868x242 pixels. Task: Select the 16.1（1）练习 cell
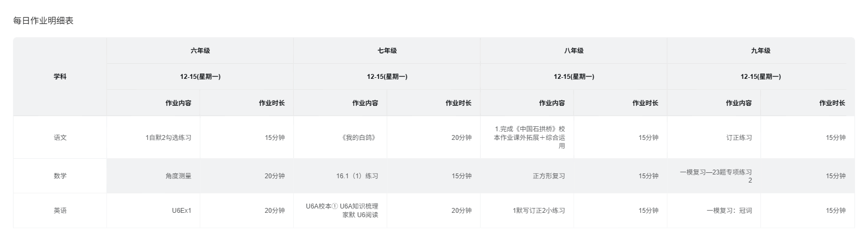click(x=357, y=176)
